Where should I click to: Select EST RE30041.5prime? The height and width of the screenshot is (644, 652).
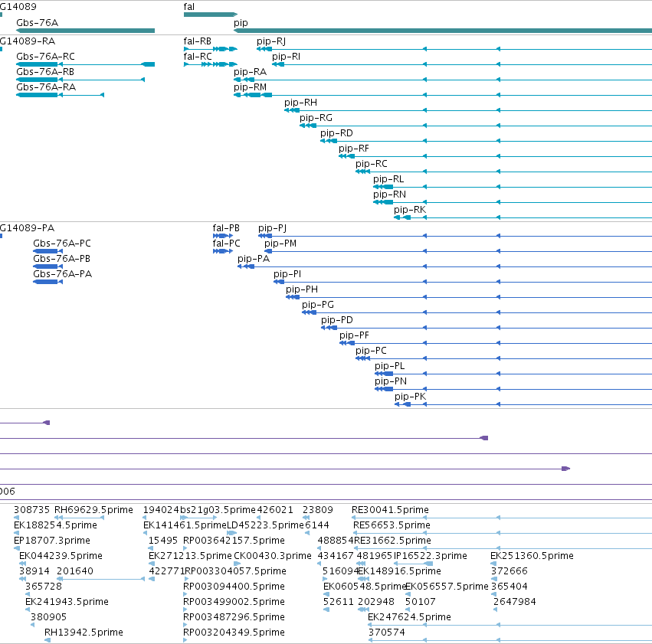coord(390,510)
